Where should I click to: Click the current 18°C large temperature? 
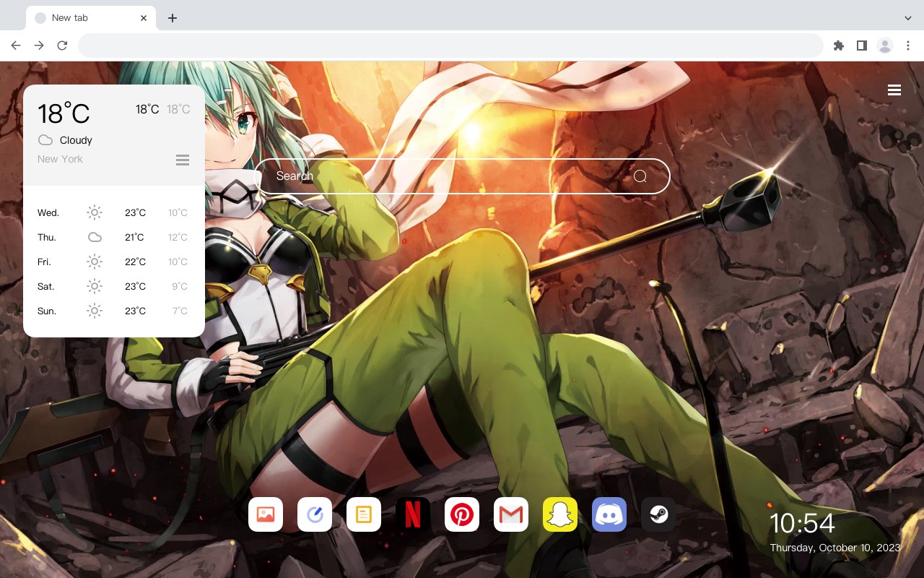[x=64, y=113]
